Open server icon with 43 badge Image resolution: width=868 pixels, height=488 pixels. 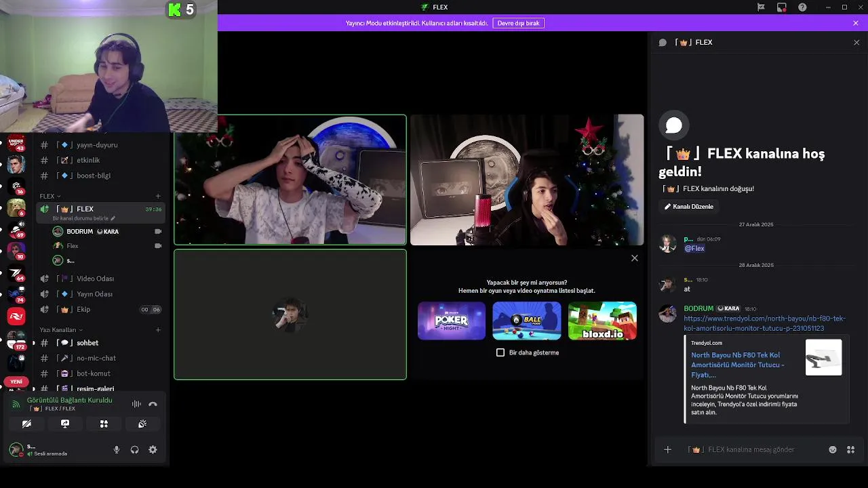coord(16,143)
